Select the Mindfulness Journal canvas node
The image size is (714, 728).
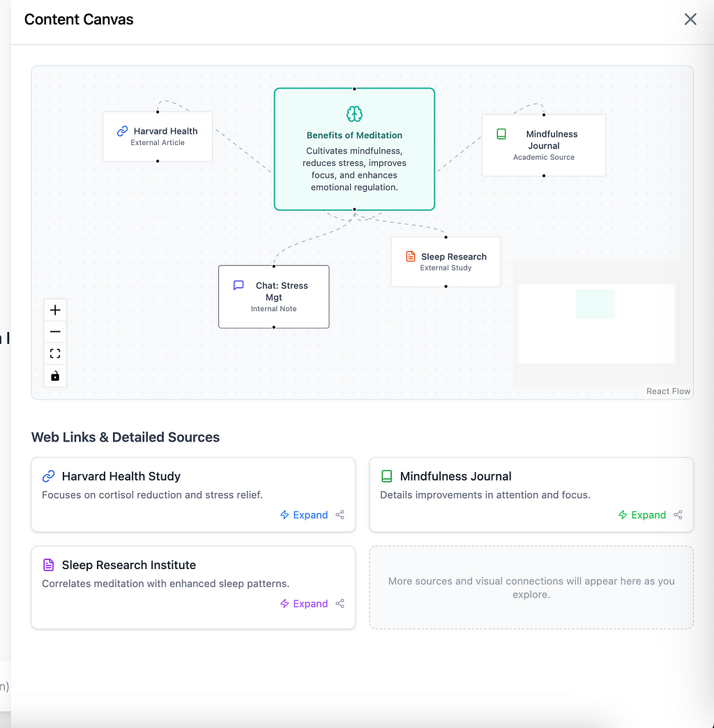point(544,145)
